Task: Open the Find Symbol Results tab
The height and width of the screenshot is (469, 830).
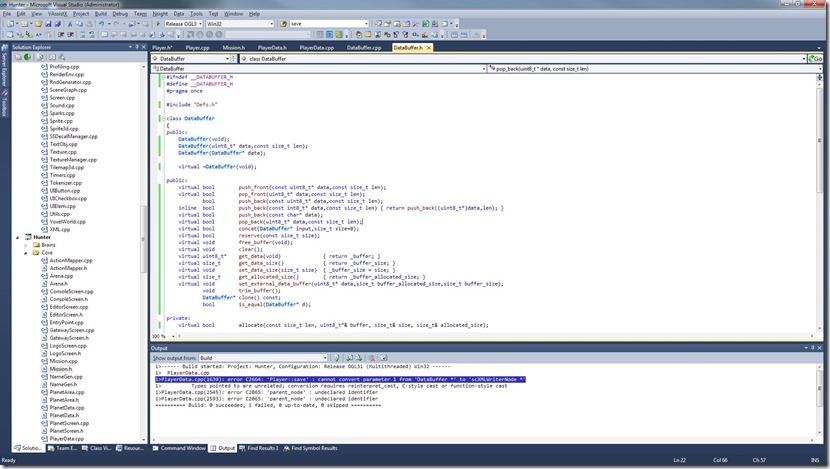Action: 311,448
